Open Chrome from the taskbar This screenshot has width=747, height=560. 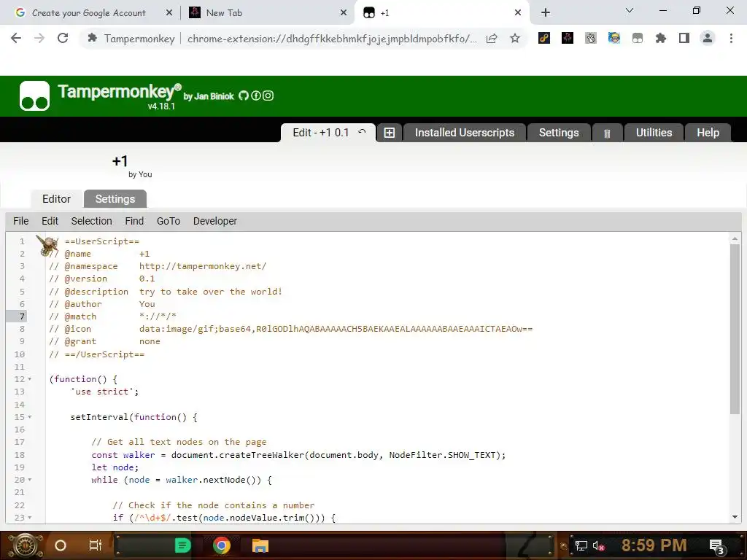[222, 545]
